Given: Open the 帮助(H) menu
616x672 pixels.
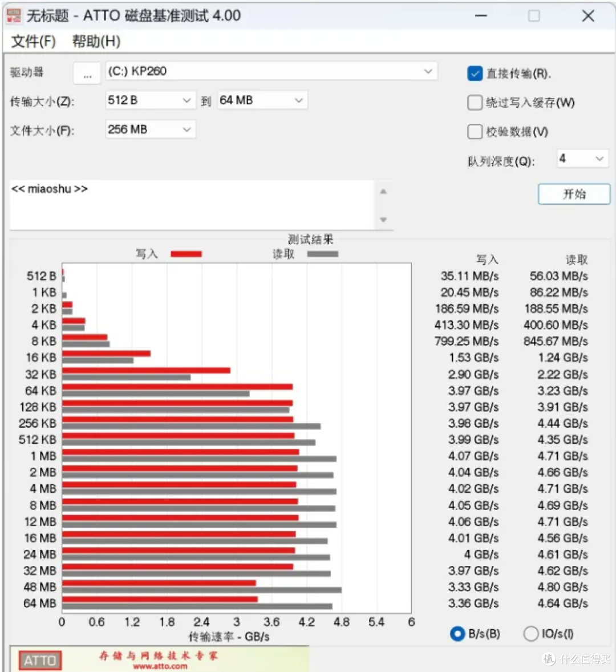Looking at the screenshot, I should [x=96, y=41].
